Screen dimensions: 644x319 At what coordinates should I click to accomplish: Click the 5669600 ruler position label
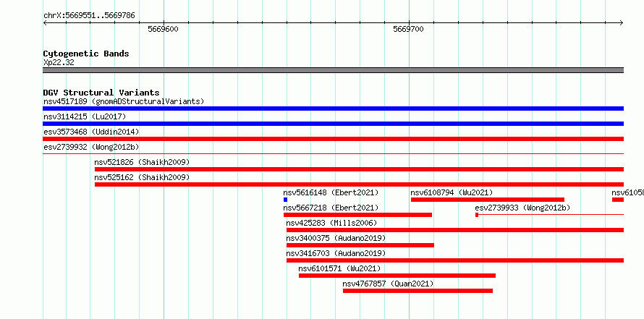coord(163,29)
